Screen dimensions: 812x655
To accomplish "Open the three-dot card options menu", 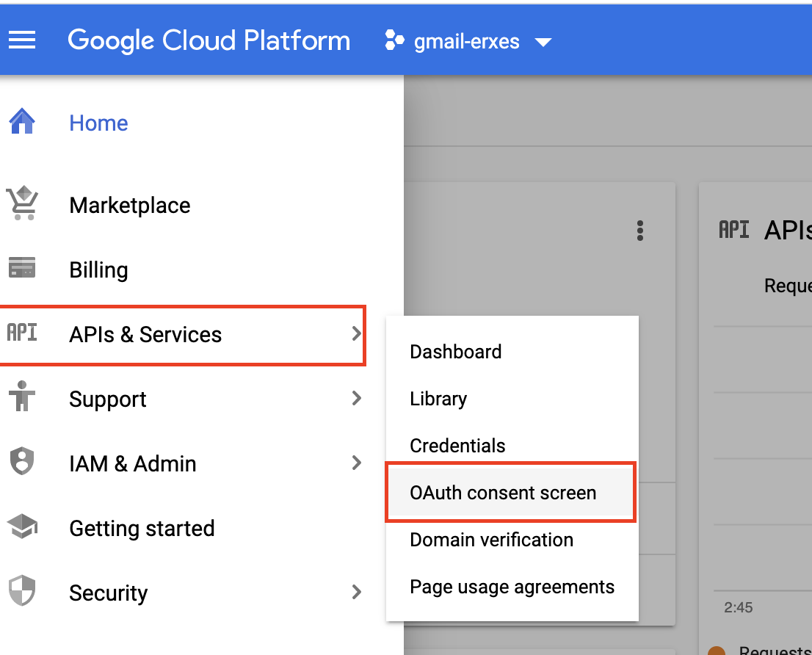I will 640,231.
